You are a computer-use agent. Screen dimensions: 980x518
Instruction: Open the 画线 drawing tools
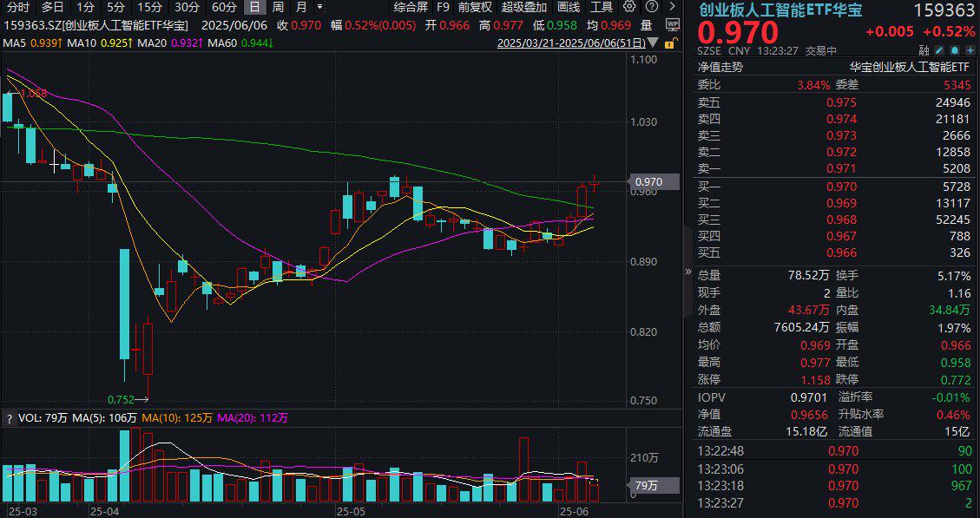point(569,8)
